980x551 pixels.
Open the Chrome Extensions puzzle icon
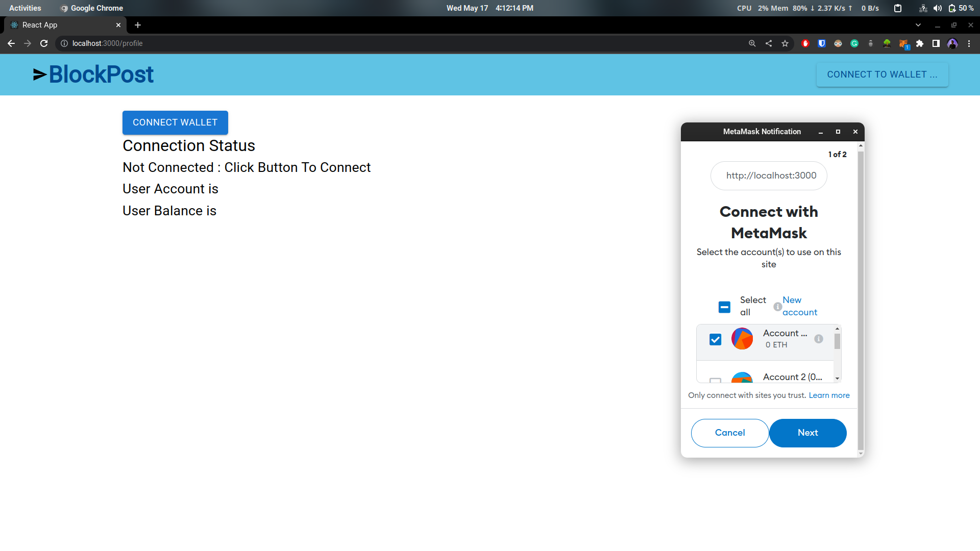pos(920,43)
